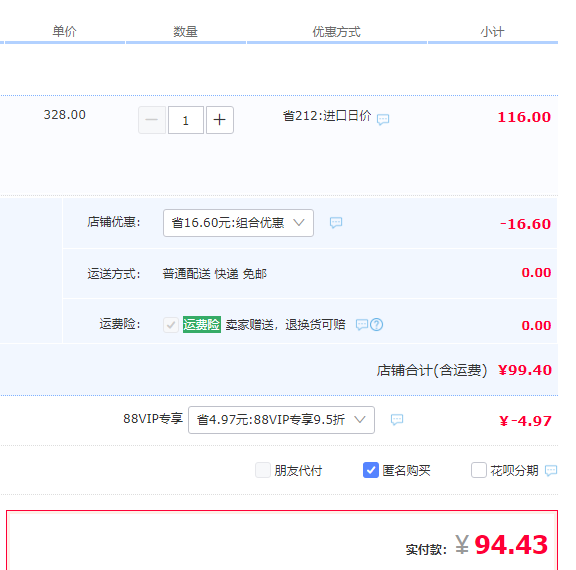Click the comment icon next to 花呗分期
The height and width of the screenshot is (570, 576).
tap(551, 470)
